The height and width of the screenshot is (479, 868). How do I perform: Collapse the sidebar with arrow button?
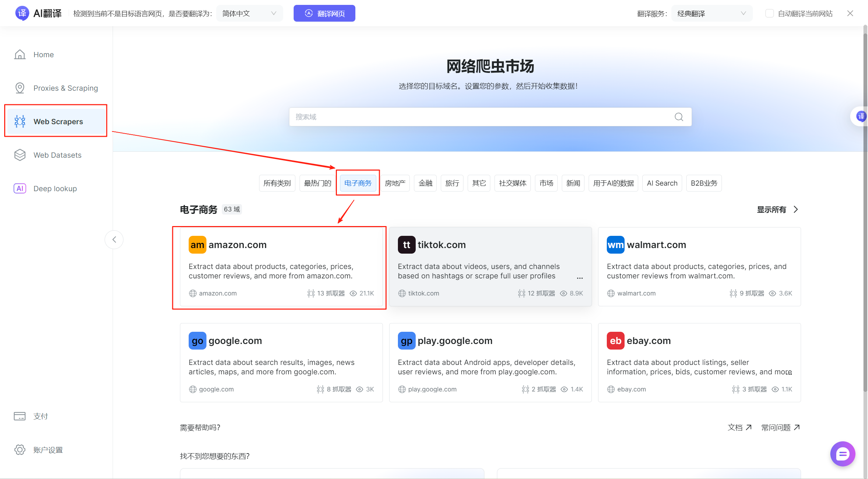coord(114,239)
